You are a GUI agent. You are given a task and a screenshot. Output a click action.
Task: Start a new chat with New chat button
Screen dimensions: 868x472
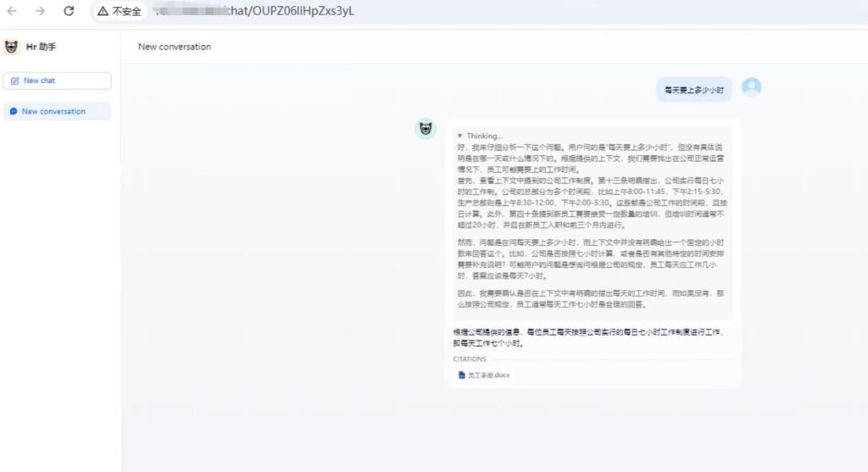(x=58, y=81)
